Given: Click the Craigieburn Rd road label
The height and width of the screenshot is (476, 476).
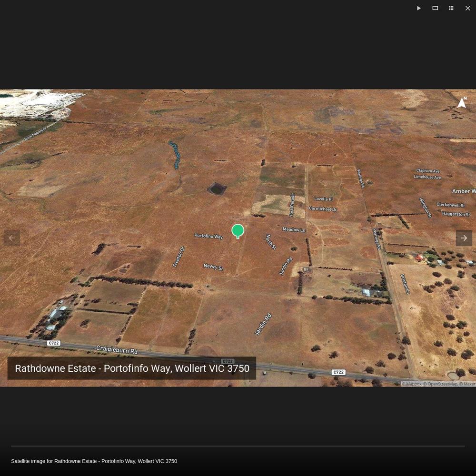Looking at the screenshot, I should coord(117,350).
